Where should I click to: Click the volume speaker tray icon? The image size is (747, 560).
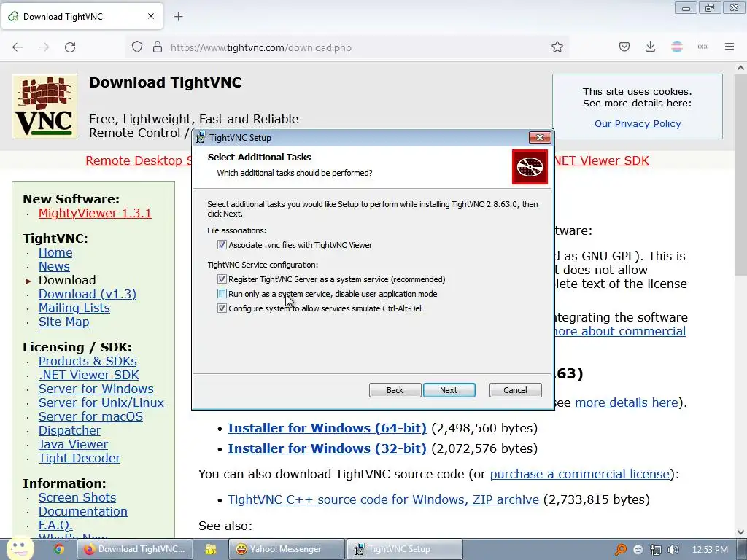pyautogui.click(x=673, y=550)
